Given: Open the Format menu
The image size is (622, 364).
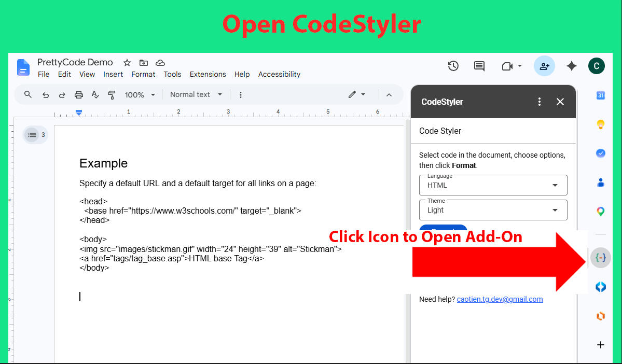Looking at the screenshot, I should [143, 74].
